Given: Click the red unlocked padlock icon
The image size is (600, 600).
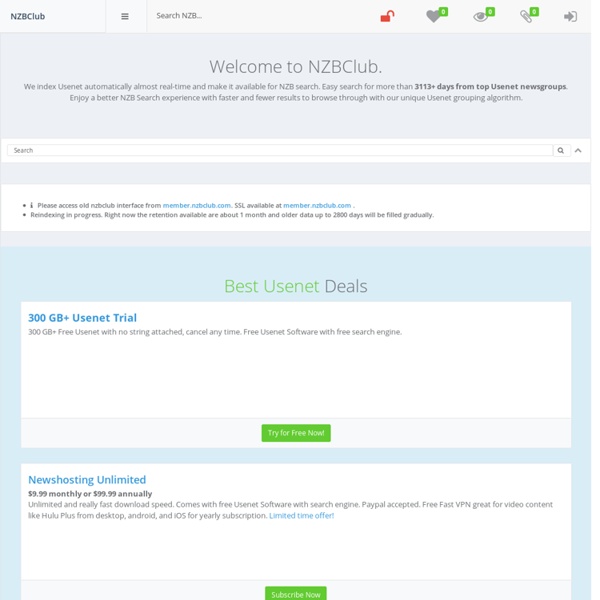Looking at the screenshot, I should point(387,16).
